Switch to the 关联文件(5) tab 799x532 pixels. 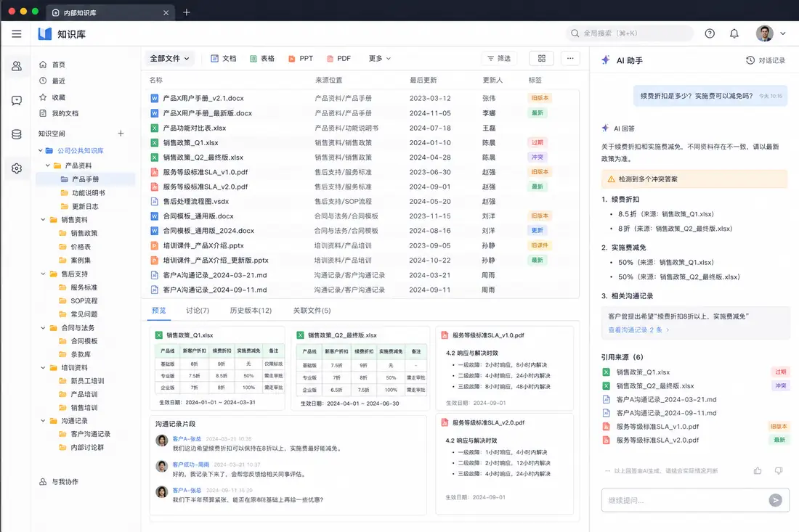coord(312,311)
